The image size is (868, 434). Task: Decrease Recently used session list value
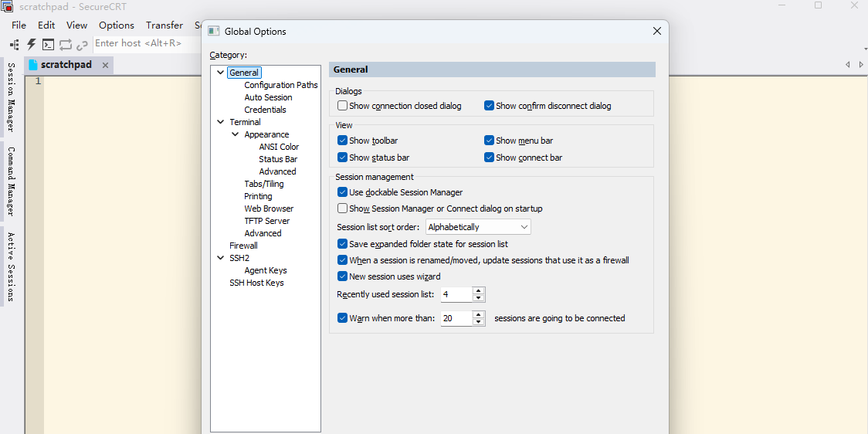(x=479, y=298)
